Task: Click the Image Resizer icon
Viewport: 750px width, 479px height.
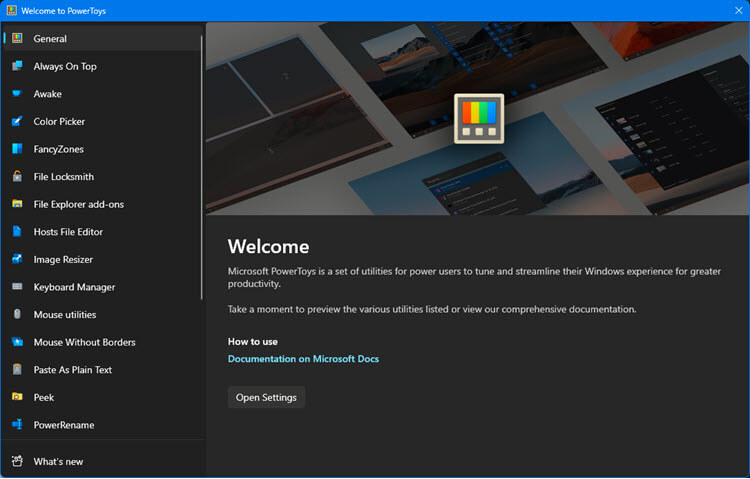Action: point(17,259)
